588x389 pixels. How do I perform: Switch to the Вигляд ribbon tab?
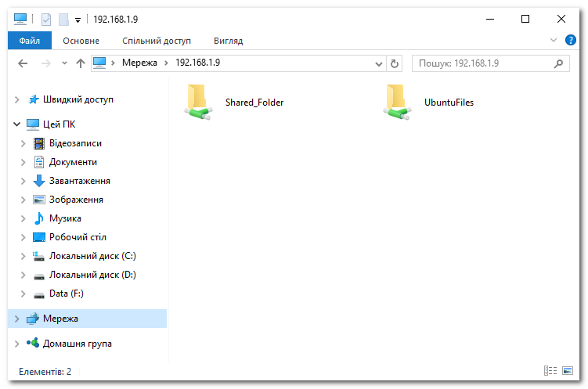(x=229, y=41)
